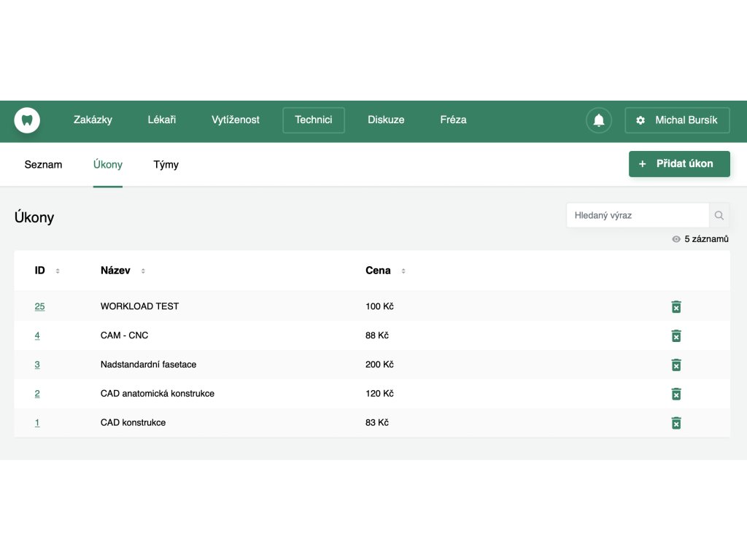Viewport: 747px width, 560px height.
Task: Open the Diskuze section
Action: (386, 120)
